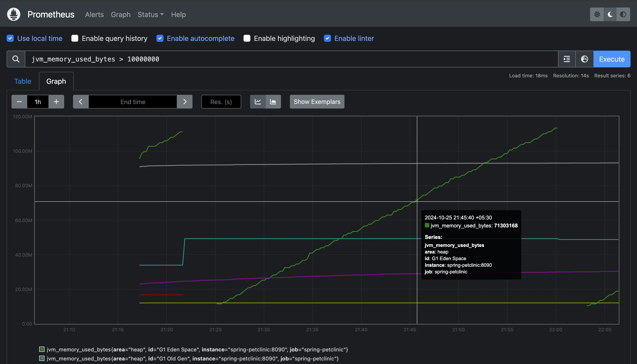Open Help in the navbar
The image size is (637, 364).
point(178,15)
